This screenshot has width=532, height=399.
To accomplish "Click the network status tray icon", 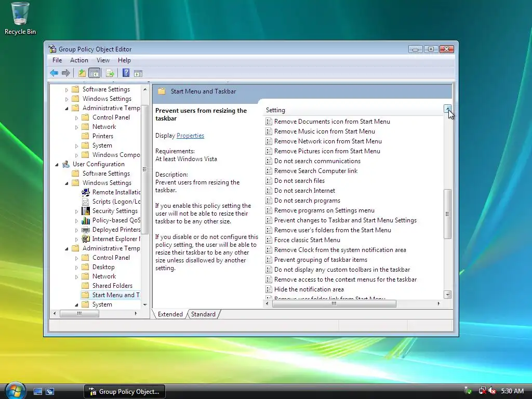I will [x=482, y=391].
